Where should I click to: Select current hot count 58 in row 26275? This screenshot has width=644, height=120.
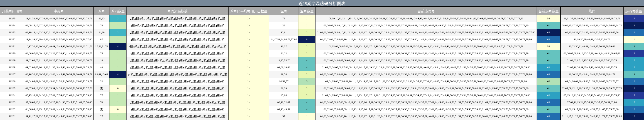pos(549,18)
